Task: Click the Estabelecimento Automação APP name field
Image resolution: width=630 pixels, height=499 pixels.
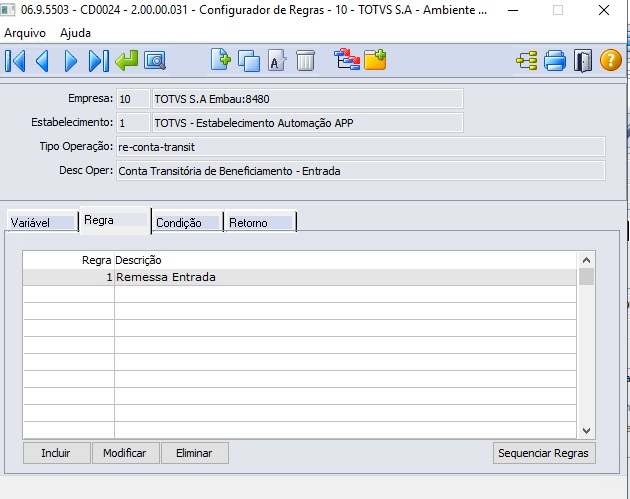Action: coord(308,123)
